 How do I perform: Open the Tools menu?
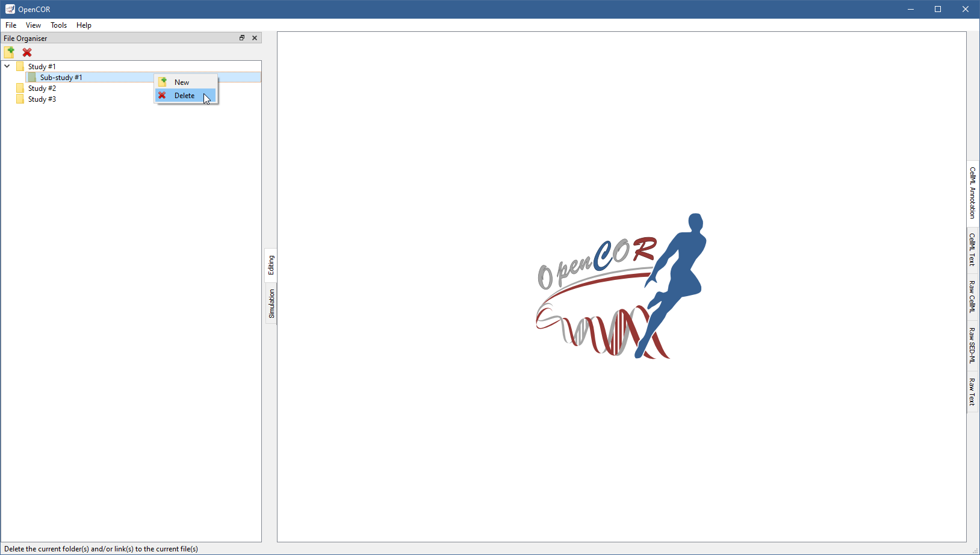click(x=58, y=25)
